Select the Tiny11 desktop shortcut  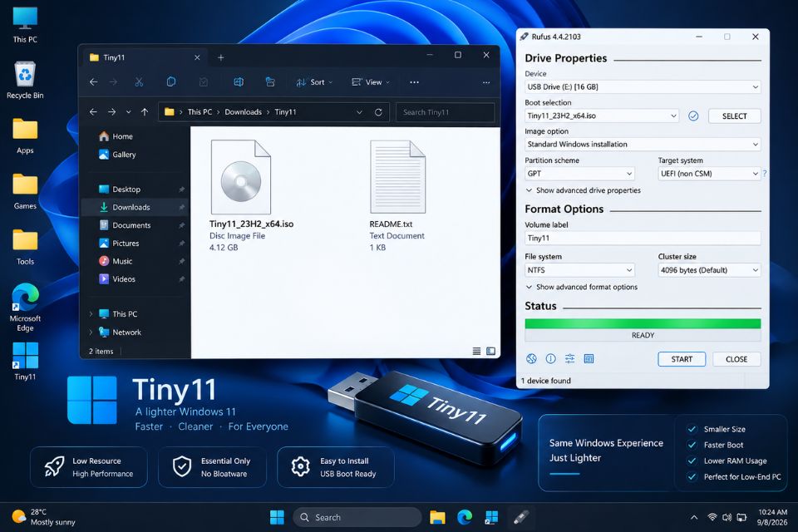[x=25, y=361]
